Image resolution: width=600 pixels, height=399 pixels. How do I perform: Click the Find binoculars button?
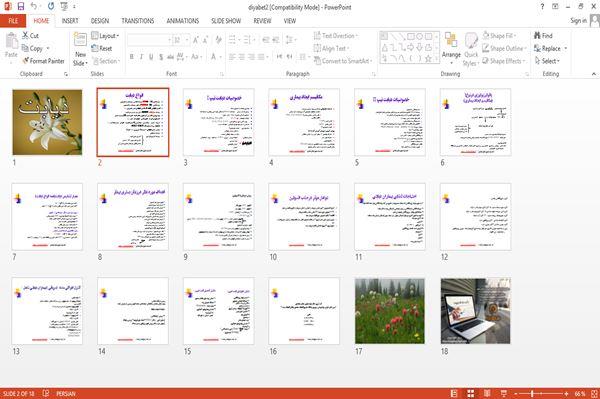543,36
